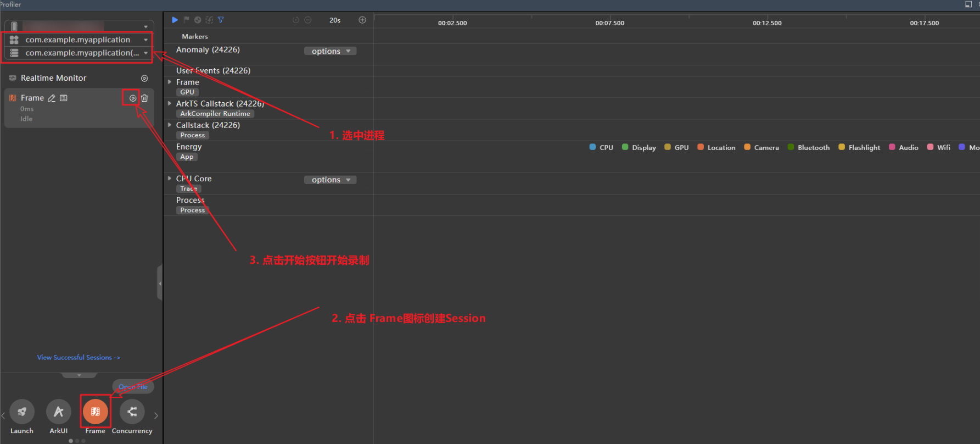This screenshot has width=980, height=444.
Task: Expand the Frame GPU lane
Action: (x=170, y=82)
